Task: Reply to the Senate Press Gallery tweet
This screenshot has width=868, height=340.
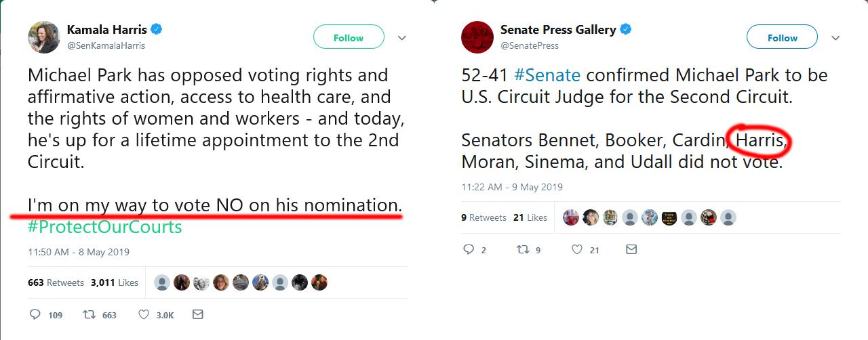Action: [x=475, y=249]
